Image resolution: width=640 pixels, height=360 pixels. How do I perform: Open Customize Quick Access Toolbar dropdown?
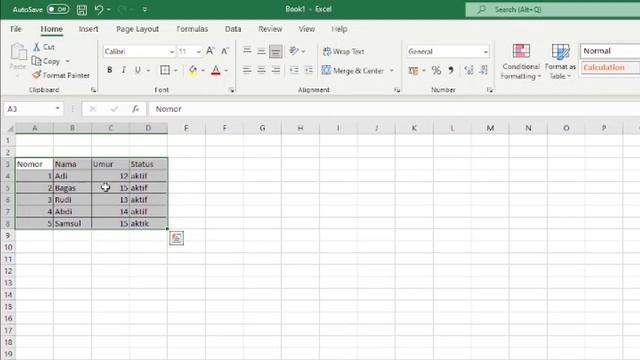(x=145, y=9)
